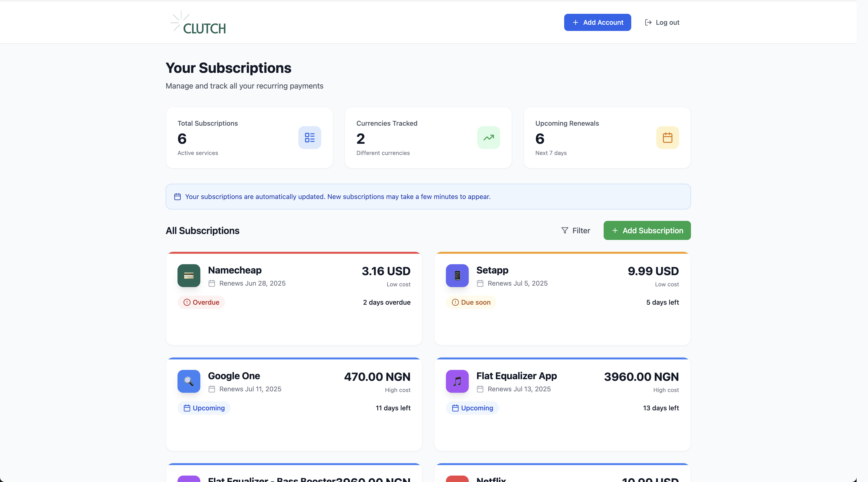868x482 pixels.
Task: Click the Upcoming Renewals calendar icon
Action: (x=667, y=138)
